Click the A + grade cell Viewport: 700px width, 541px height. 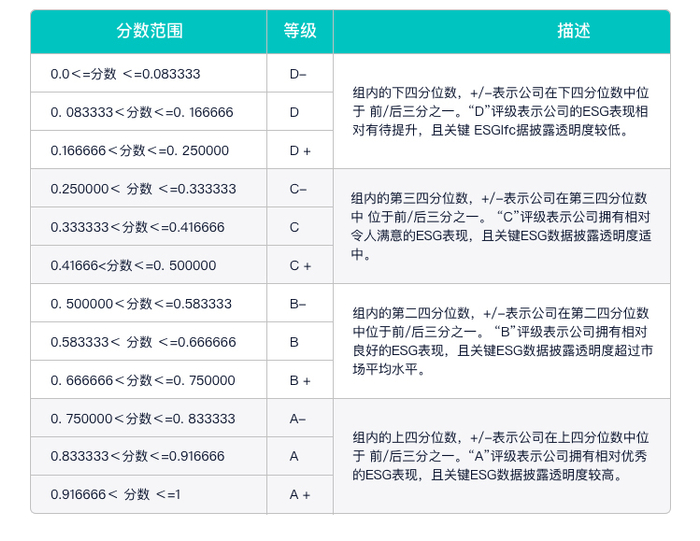point(300,495)
